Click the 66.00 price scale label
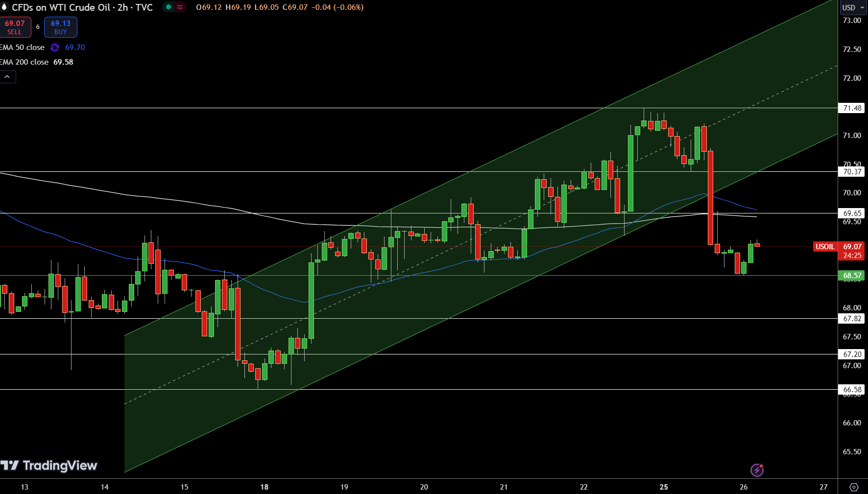Image resolution: width=868 pixels, height=494 pixels. click(x=852, y=423)
